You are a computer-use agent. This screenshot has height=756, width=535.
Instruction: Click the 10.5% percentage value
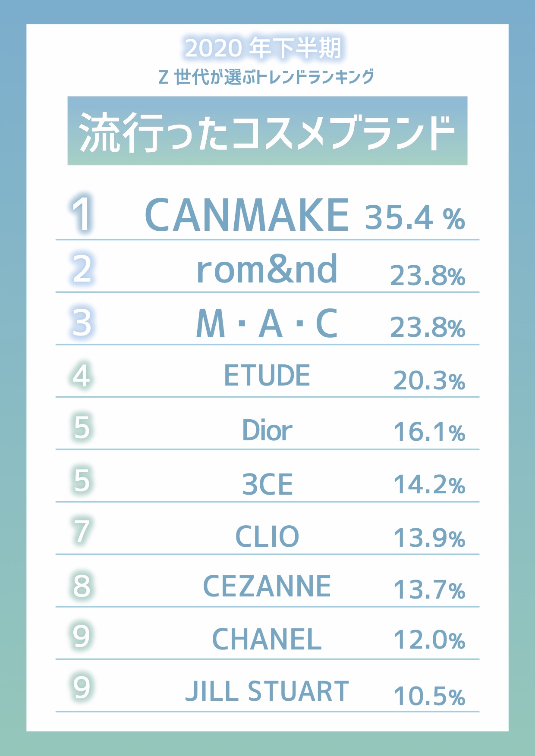[429, 696]
